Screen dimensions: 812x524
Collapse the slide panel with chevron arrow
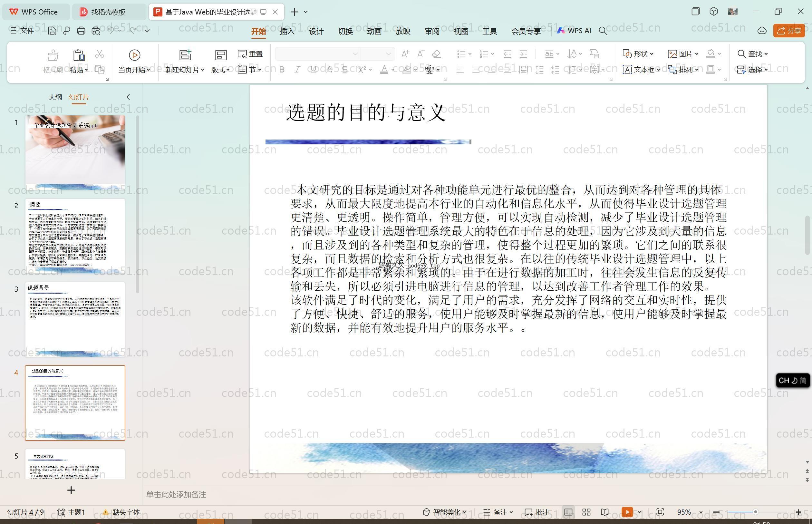click(128, 97)
